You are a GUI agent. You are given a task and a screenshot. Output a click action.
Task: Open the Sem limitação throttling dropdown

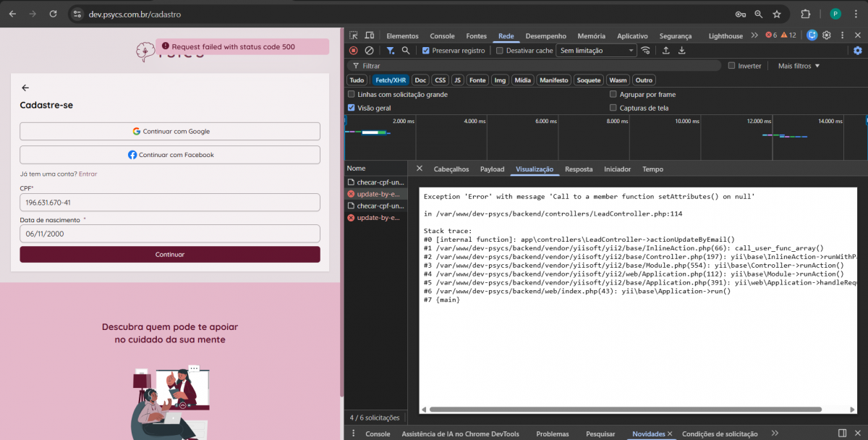(597, 51)
